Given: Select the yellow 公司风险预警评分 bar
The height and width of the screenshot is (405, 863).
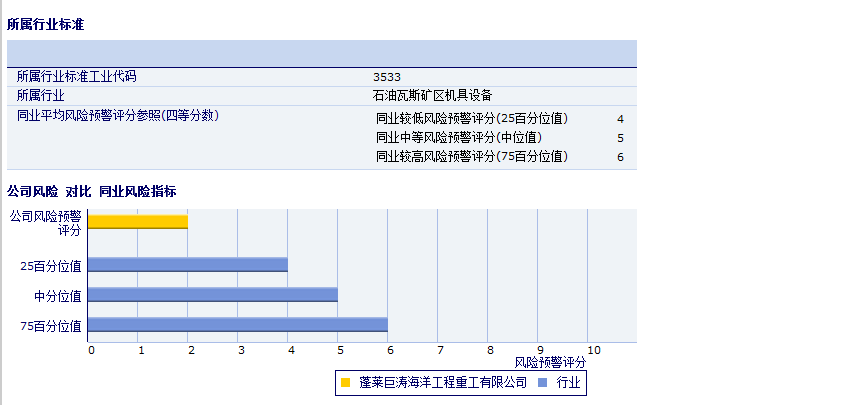Looking at the screenshot, I should (138, 221).
